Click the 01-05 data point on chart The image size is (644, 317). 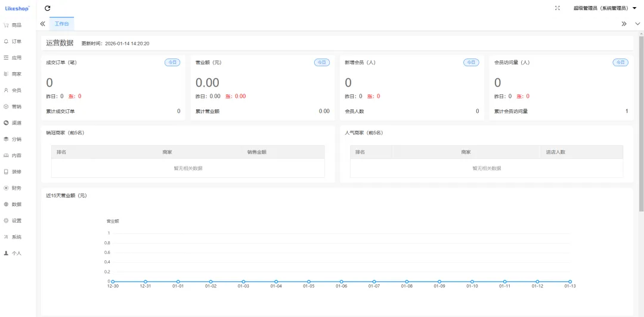tap(309, 282)
